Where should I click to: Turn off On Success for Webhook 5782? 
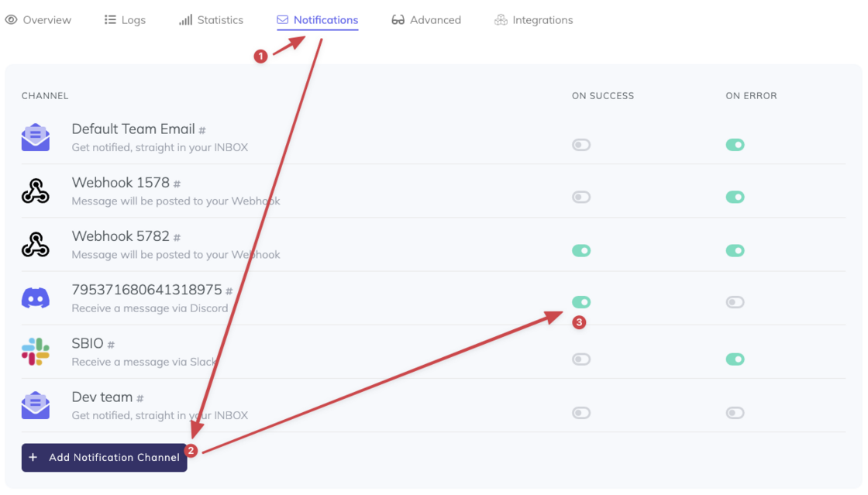coord(581,250)
